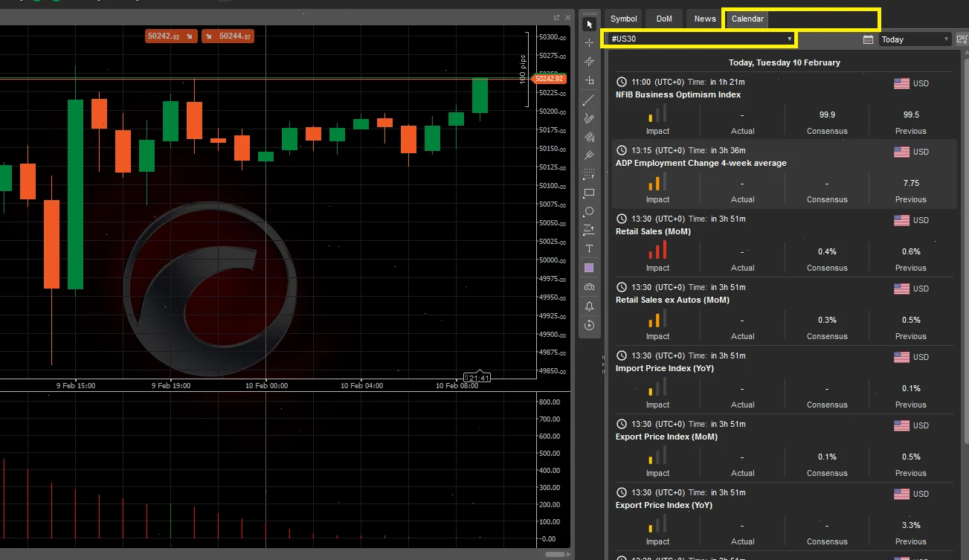Switch to the News tab
The height and width of the screenshot is (560, 969).
click(x=703, y=19)
